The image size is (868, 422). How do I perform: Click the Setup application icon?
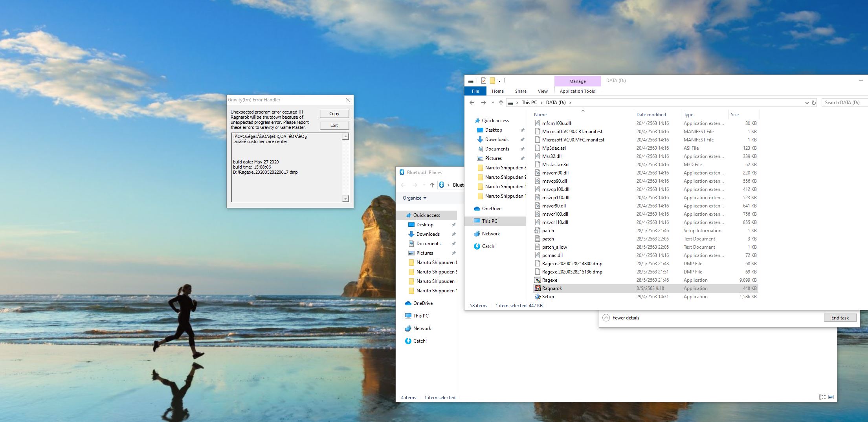[538, 297]
